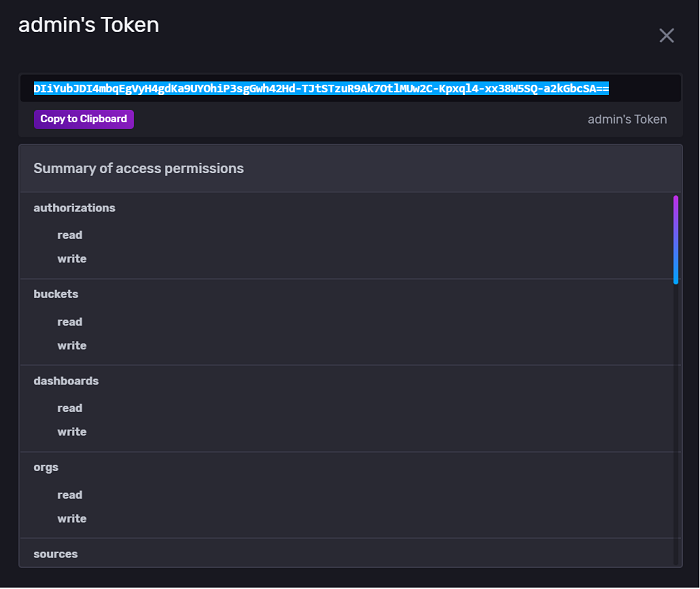Click read under orgs
700x589 pixels.
[70, 495]
